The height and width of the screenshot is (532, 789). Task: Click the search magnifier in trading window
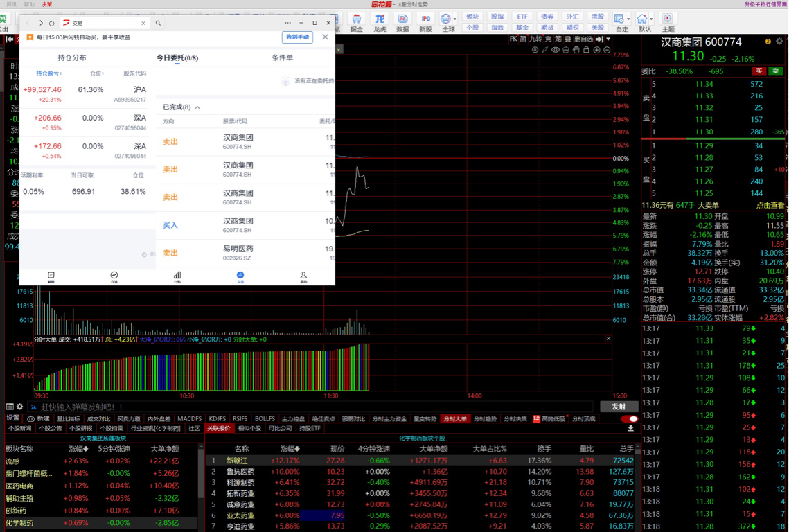(158, 23)
